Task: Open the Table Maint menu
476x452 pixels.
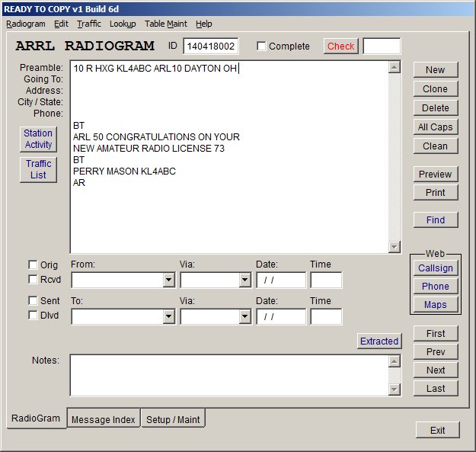Action: point(166,24)
